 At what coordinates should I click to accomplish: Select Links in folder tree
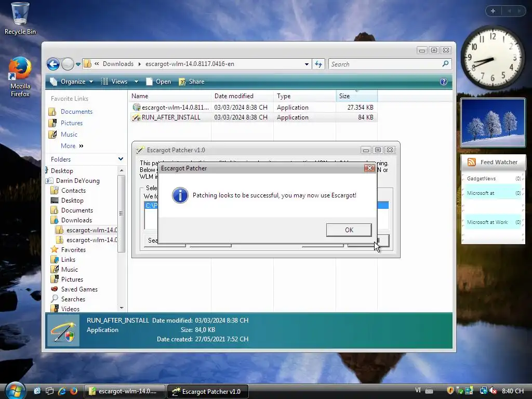pos(63,260)
